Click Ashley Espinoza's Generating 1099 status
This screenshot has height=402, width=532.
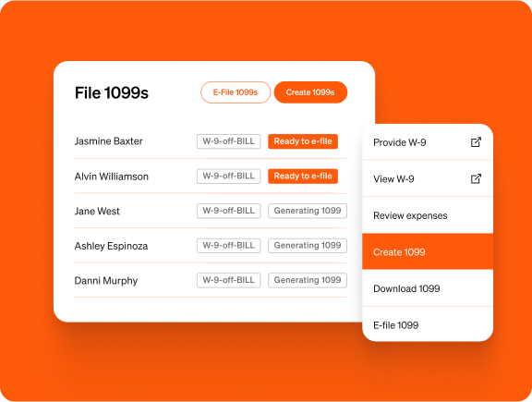[308, 245]
